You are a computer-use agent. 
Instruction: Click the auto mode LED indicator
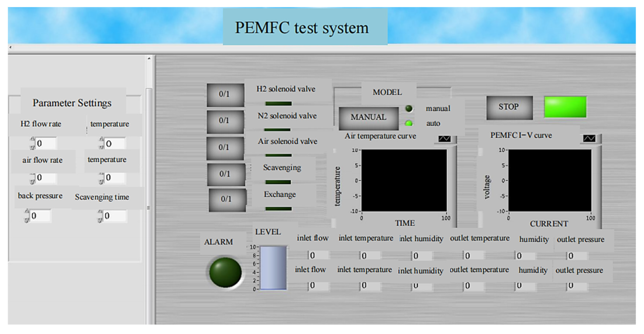coord(409,123)
